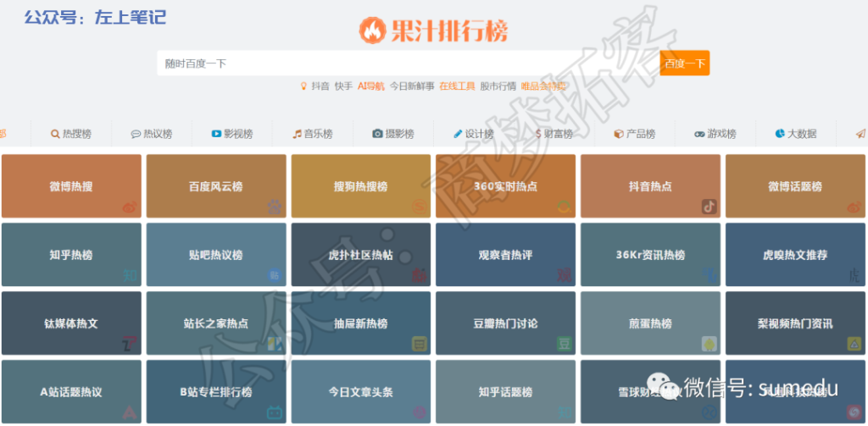Click the Weibo icon on 微博话题榜 card
The width and height of the screenshot is (868, 426).
[x=854, y=207]
